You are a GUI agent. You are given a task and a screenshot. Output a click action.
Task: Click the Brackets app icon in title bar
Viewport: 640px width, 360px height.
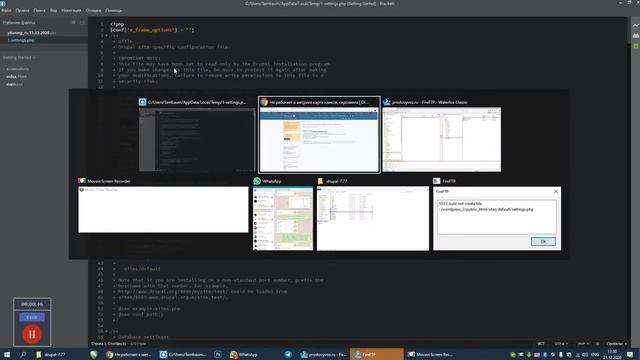pos(3,3)
